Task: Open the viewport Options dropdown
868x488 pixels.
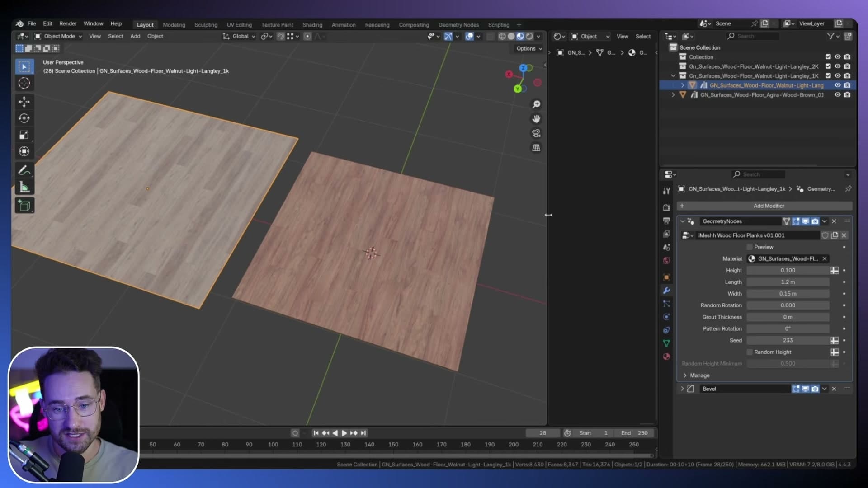Action: click(x=529, y=49)
